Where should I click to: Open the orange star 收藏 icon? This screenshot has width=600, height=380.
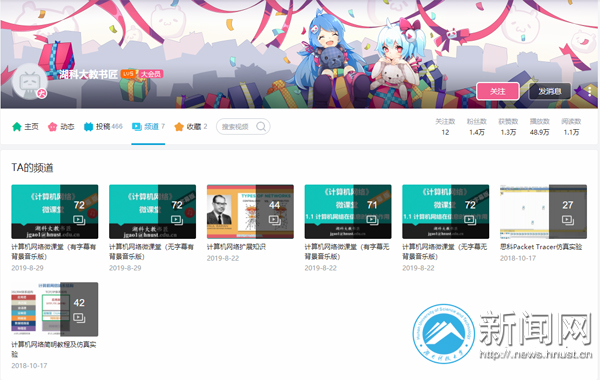[179, 127]
